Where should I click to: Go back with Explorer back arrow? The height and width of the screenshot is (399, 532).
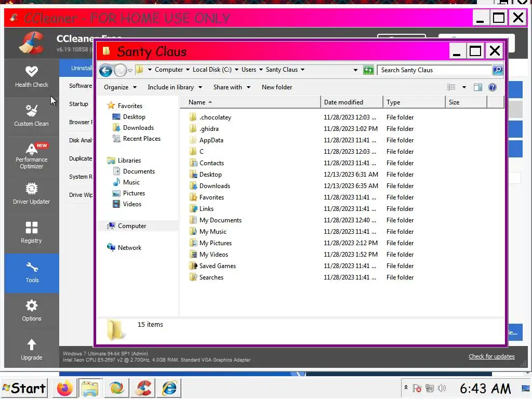point(106,71)
